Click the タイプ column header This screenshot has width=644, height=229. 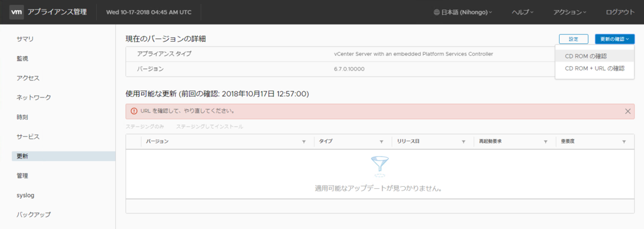[325, 142]
